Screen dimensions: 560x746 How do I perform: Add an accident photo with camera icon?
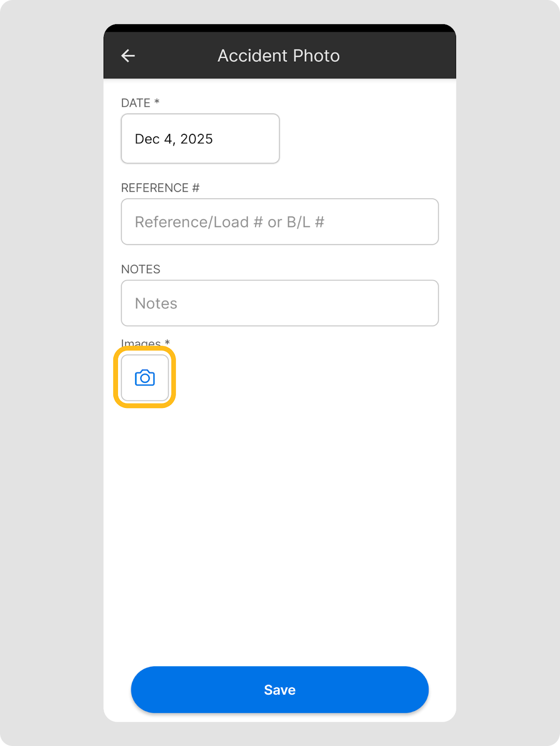click(145, 378)
